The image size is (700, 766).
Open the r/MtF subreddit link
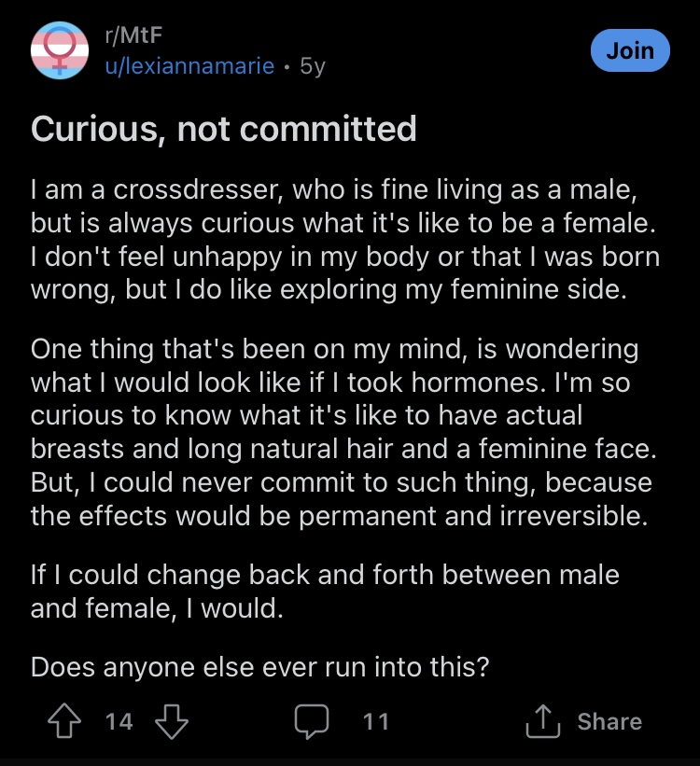click(x=133, y=35)
